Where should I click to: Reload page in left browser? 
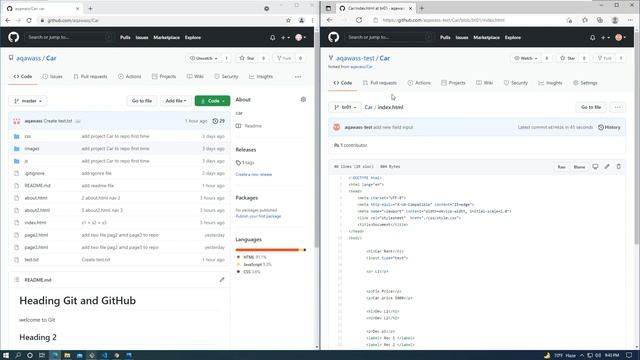(x=29, y=20)
